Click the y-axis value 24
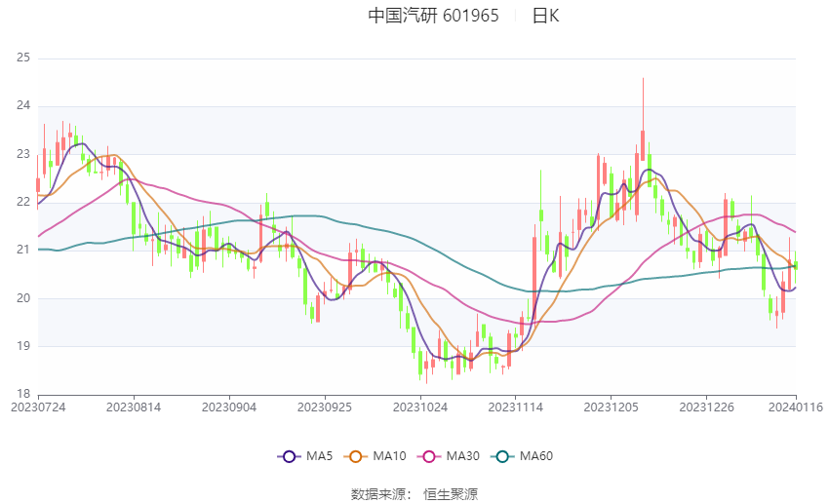The width and height of the screenshot is (829, 504). [x=23, y=105]
